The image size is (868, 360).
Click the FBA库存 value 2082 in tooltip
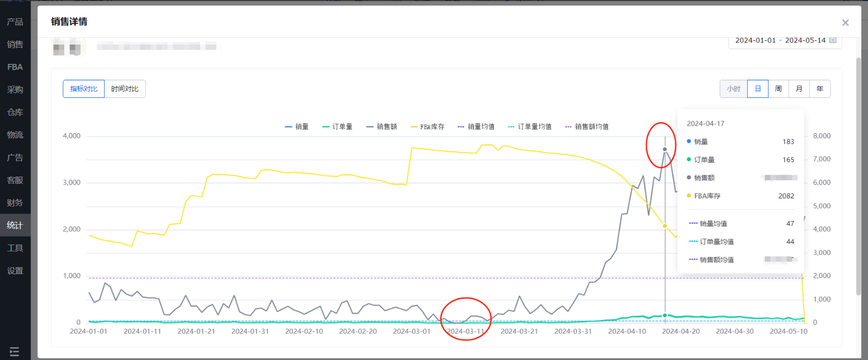(786, 196)
